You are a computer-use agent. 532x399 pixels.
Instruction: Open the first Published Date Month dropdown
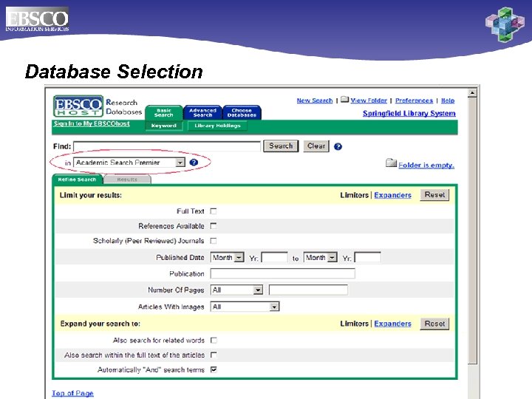(227, 258)
